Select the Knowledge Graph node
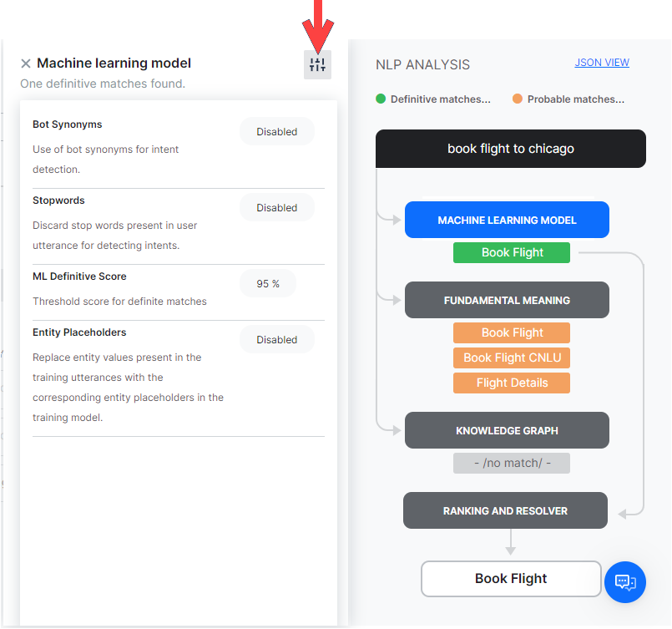Viewport: 672px width, 629px height. [507, 431]
